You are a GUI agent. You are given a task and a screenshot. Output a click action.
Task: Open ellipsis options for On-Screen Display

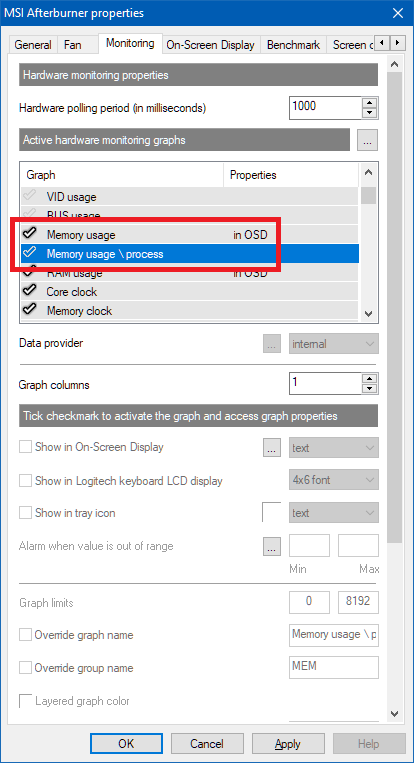point(272,448)
